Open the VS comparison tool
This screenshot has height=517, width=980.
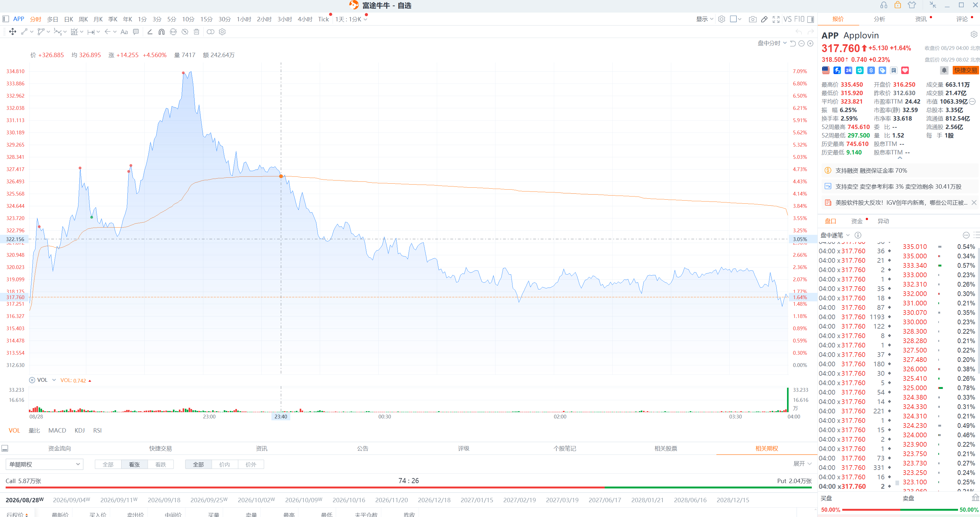pyautogui.click(x=788, y=19)
